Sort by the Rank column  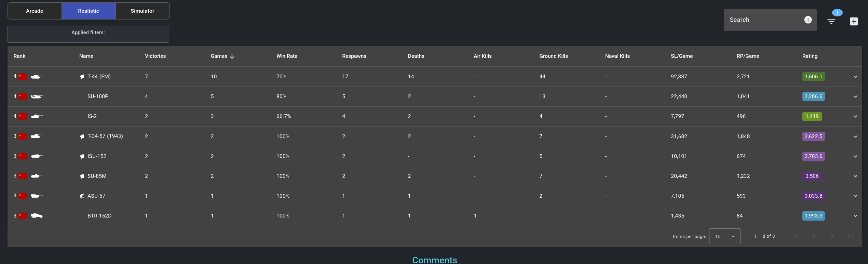click(x=19, y=56)
